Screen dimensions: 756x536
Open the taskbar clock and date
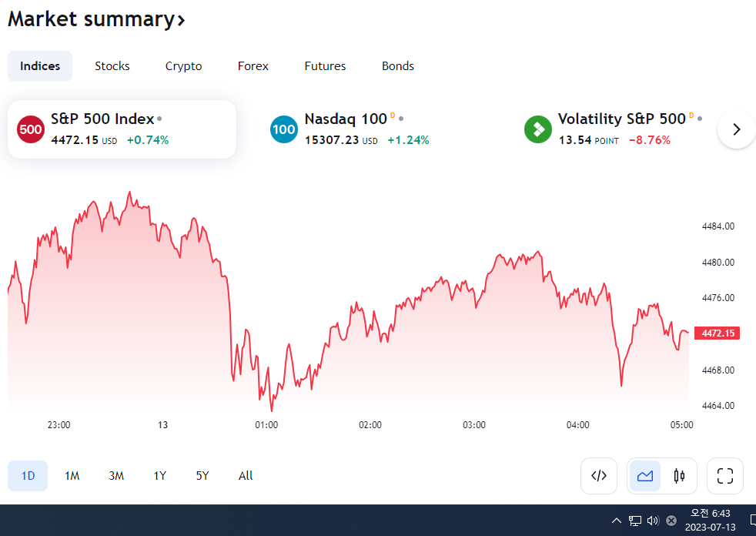click(x=711, y=520)
